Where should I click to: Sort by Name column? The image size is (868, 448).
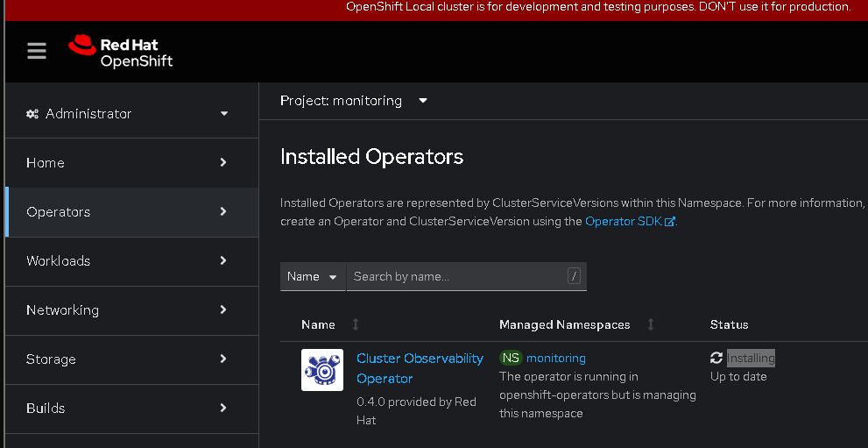pos(330,324)
